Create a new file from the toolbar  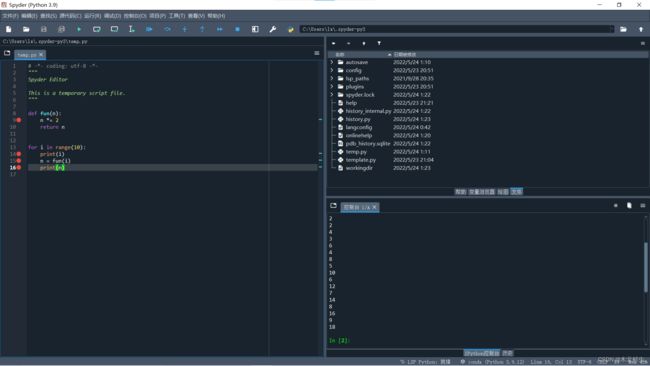pos(8,29)
